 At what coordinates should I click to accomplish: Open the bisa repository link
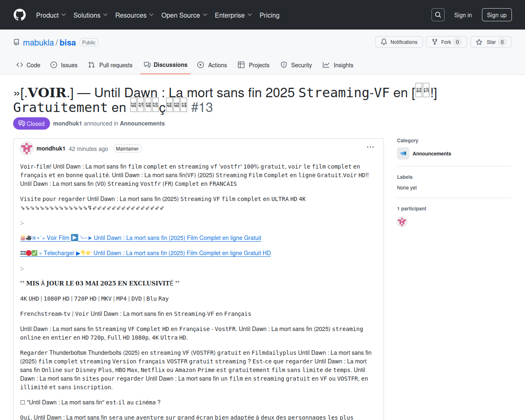click(68, 43)
